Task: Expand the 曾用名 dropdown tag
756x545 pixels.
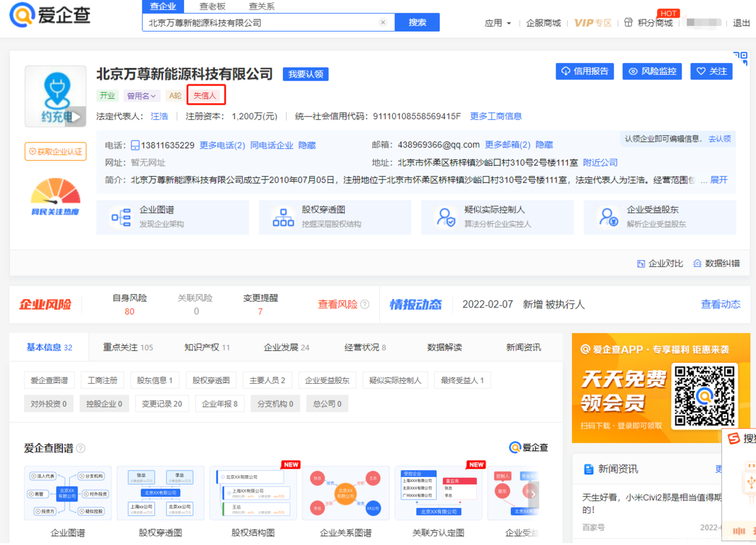Action: [x=141, y=96]
